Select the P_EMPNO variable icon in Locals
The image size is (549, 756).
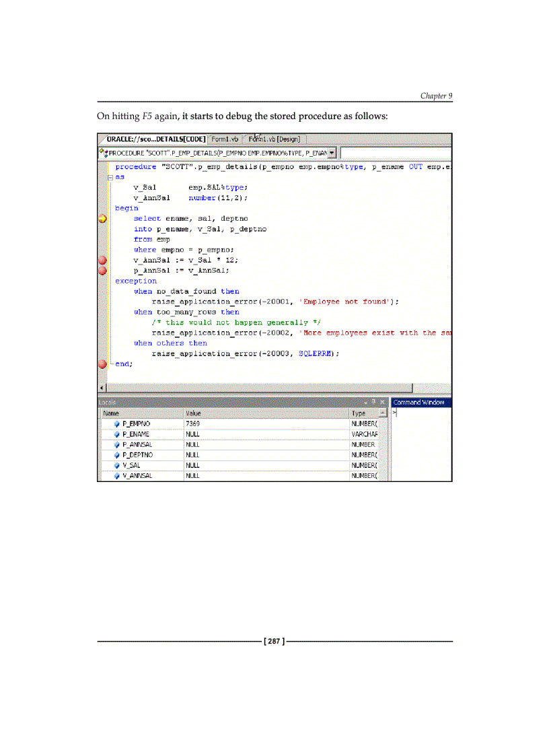coord(117,423)
